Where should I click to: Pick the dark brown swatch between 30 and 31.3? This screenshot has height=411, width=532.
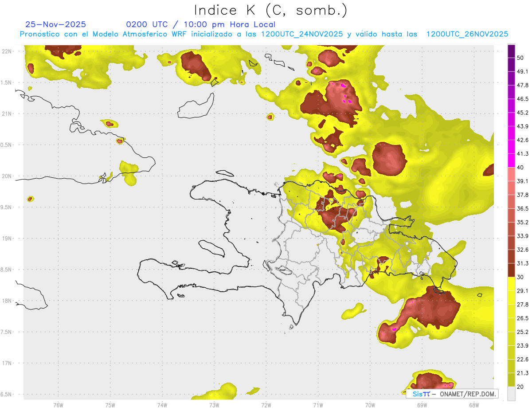coord(512,270)
